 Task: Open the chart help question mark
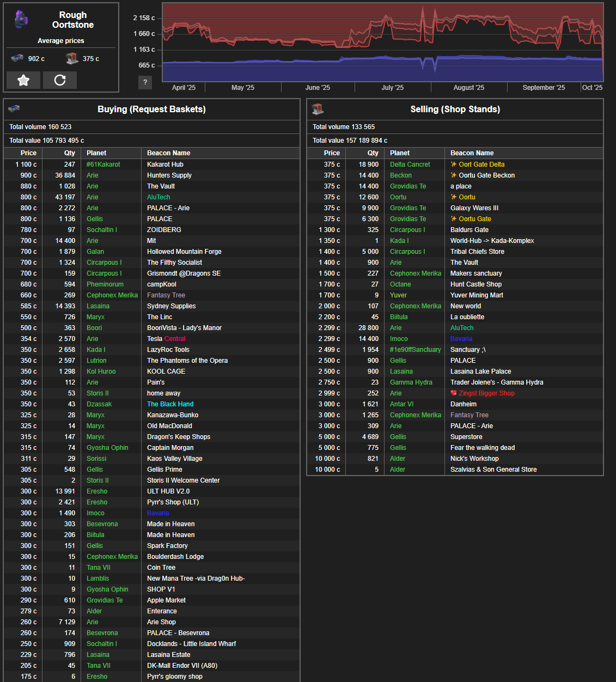coord(145,82)
